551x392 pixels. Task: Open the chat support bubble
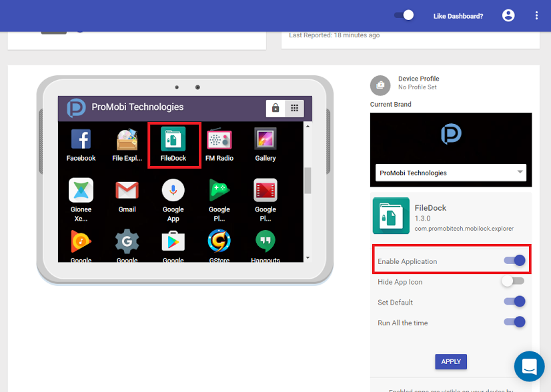[x=529, y=366]
